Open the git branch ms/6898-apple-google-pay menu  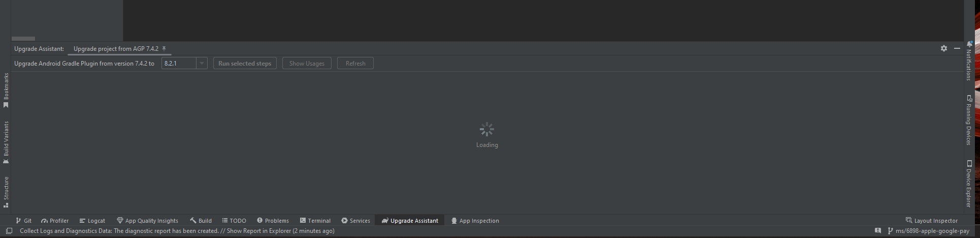coord(929,231)
